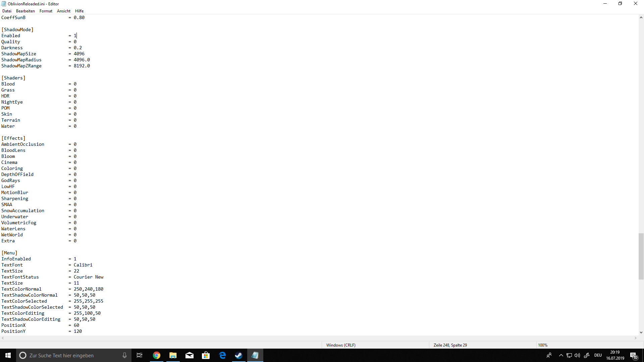Click the vertical scrollbar up arrow
The height and width of the screenshot is (362, 644).
pyautogui.click(x=641, y=17)
